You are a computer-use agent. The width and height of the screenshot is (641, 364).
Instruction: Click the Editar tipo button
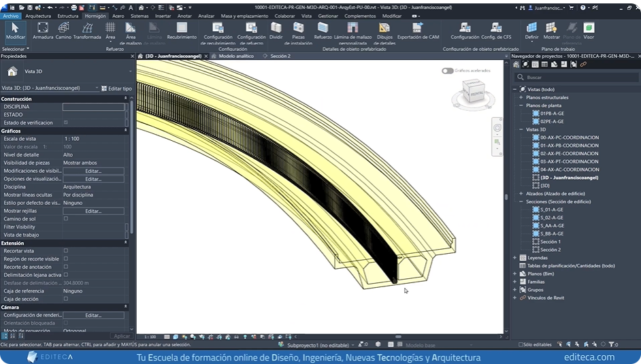pyautogui.click(x=117, y=88)
